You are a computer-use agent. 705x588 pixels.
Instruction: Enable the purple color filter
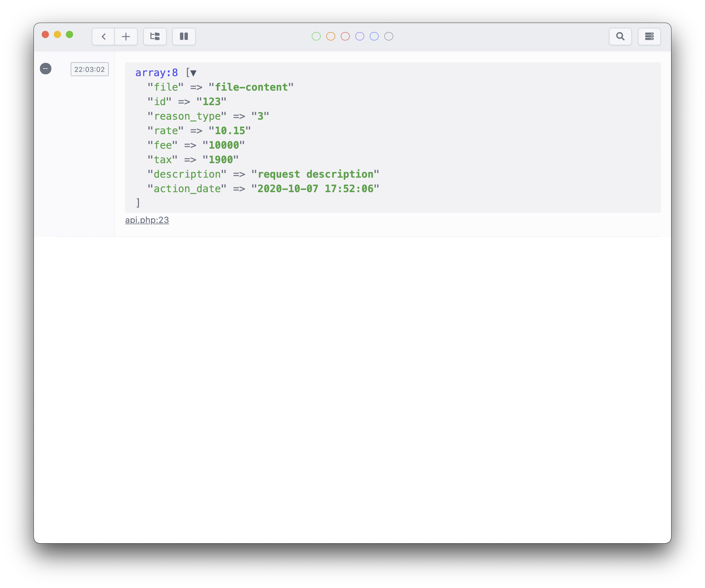tap(359, 36)
